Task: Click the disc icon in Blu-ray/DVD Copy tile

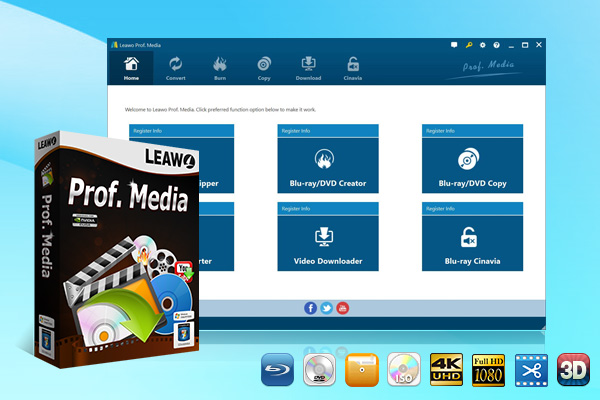Action: point(468,158)
